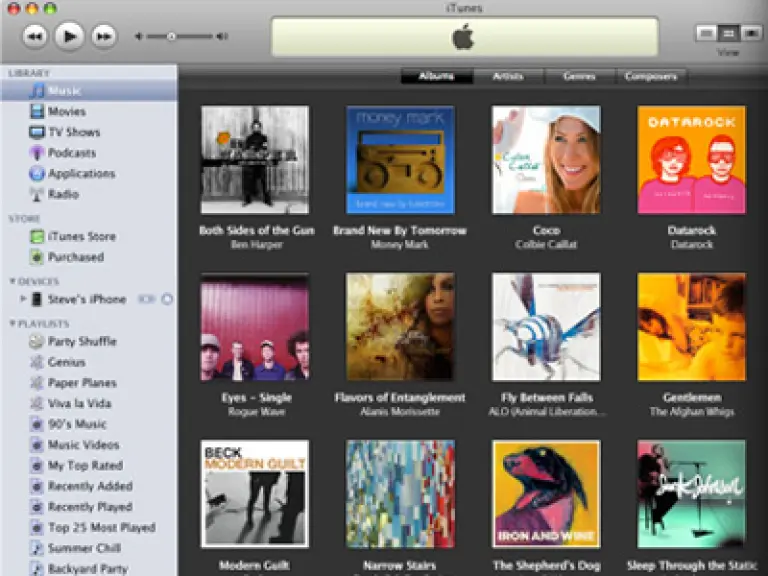768x576 pixels.
Task: Select the TV Shows icon in sidebar
Action: (37, 132)
